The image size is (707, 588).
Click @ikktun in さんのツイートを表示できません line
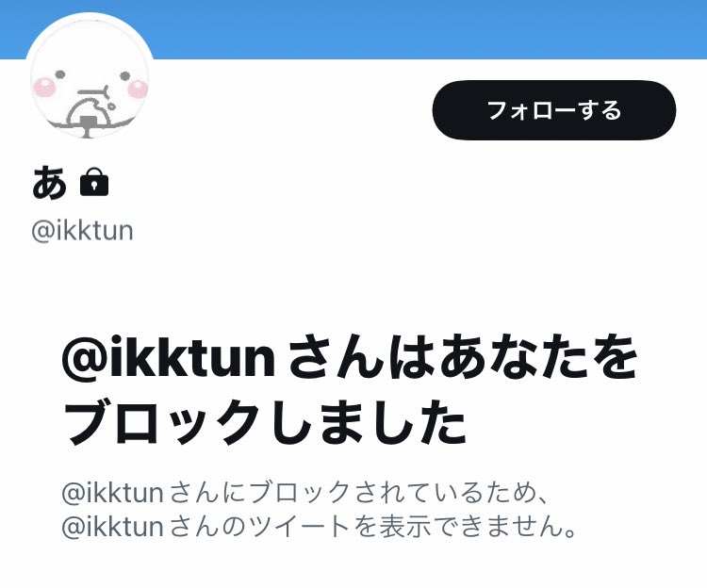point(112,526)
